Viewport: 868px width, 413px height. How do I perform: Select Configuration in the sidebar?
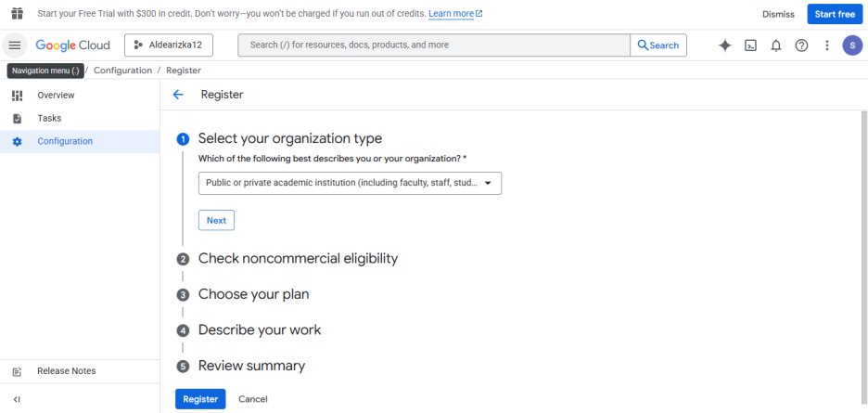pos(80,141)
